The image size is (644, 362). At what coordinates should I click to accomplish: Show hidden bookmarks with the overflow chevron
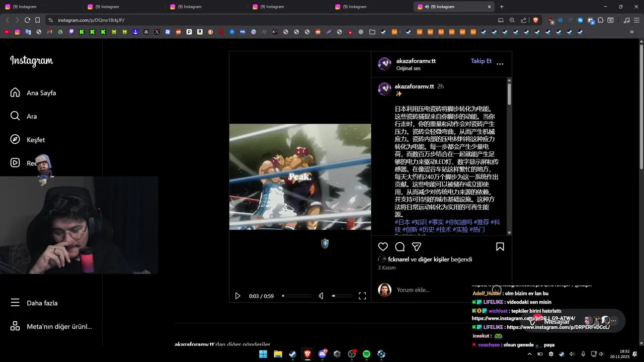tap(632, 32)
